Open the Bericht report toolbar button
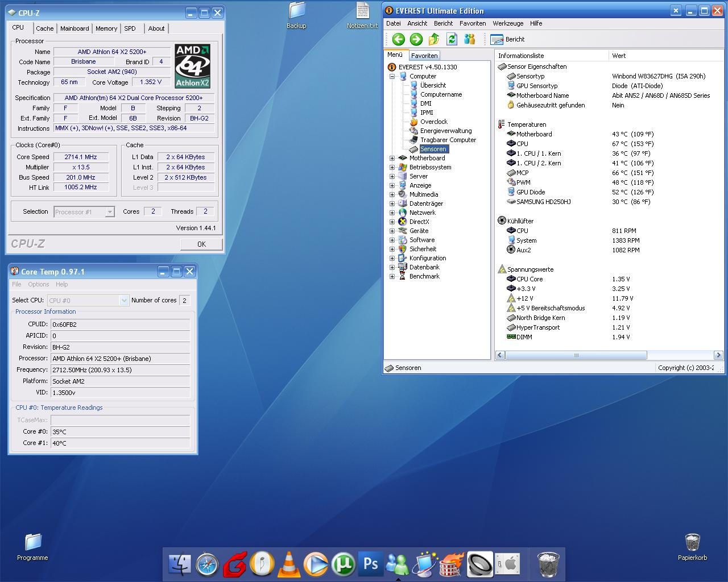This screenshot has width=728, height=582. click(x=507, y=39)
